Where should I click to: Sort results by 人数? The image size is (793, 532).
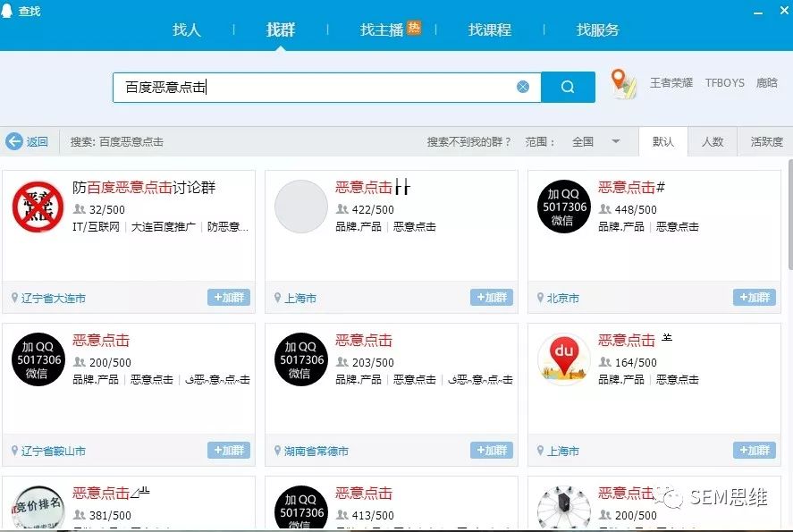(x=713, y=141)
